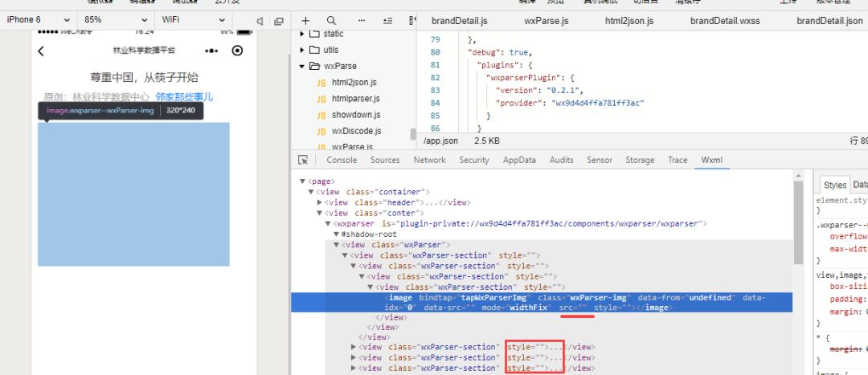Open the Storage debugger tab
868x375 pixels.
coord(640,160)
